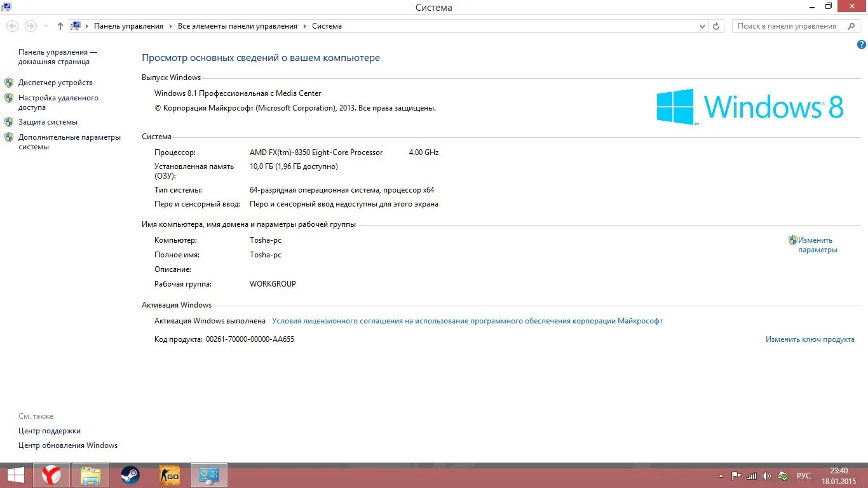Click the search magnifier icon

(851, 26)
